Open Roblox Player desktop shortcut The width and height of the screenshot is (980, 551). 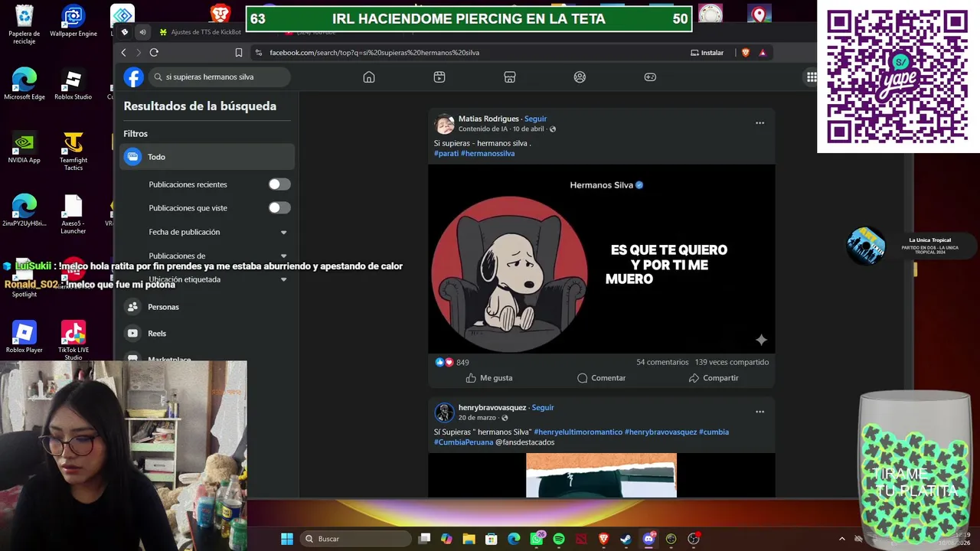click(24, 337)
